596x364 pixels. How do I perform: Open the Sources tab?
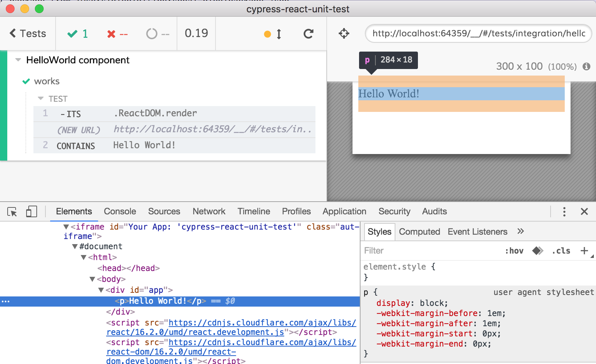click(164, 211)
